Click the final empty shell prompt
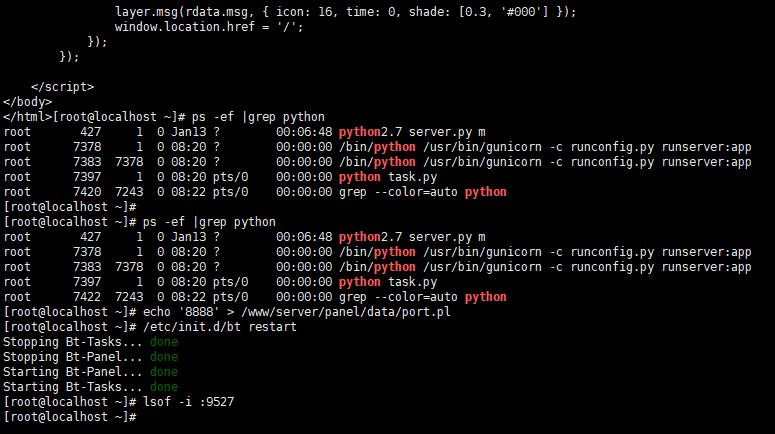The height and width of the screenshot is (434, 775). [x=70, y=417]
